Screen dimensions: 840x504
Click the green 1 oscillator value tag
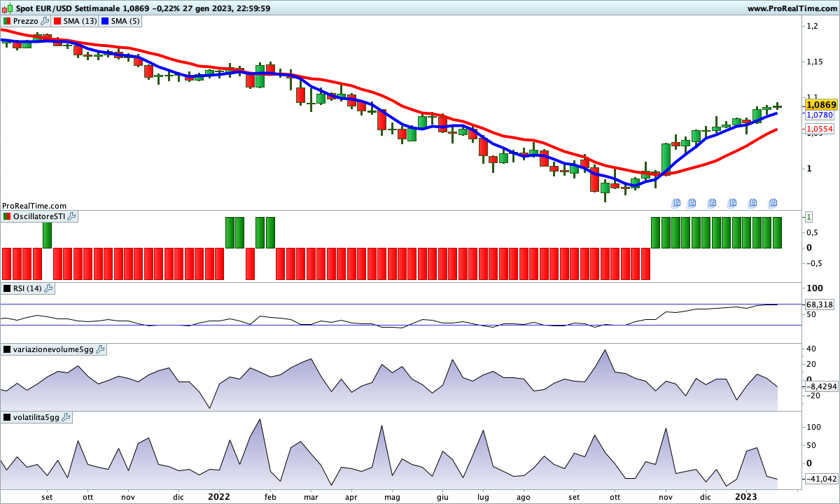[808, 217]
